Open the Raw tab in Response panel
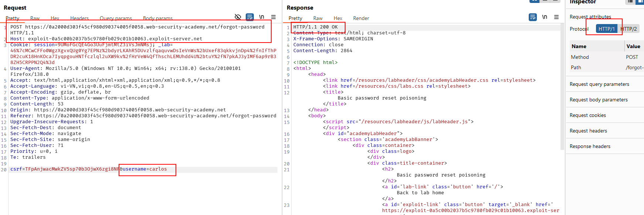Screen dimensions: 644x215 tap(318, 18)
